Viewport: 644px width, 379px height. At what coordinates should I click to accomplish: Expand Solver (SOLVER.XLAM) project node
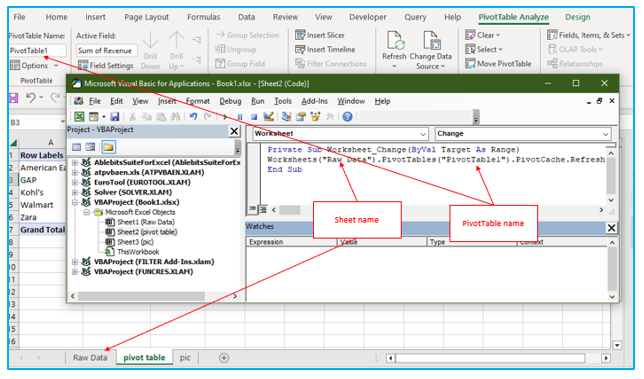75,192
